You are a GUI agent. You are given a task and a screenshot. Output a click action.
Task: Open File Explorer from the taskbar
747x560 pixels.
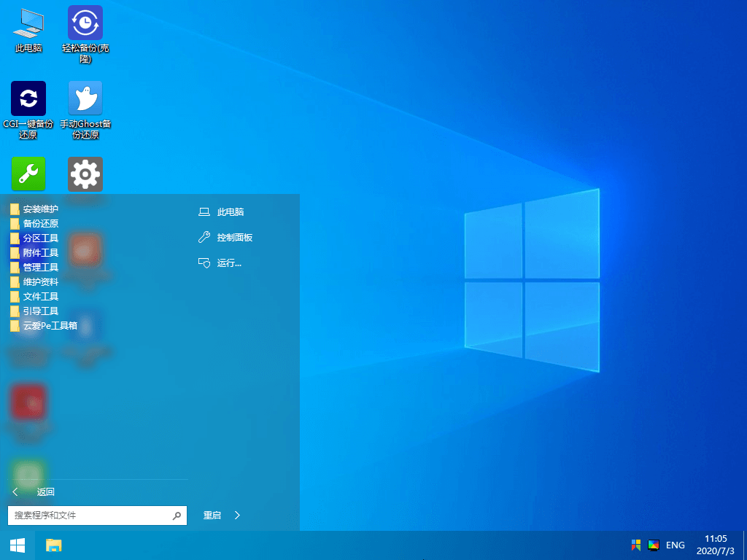pyautogui.click(x=54, y=545)
